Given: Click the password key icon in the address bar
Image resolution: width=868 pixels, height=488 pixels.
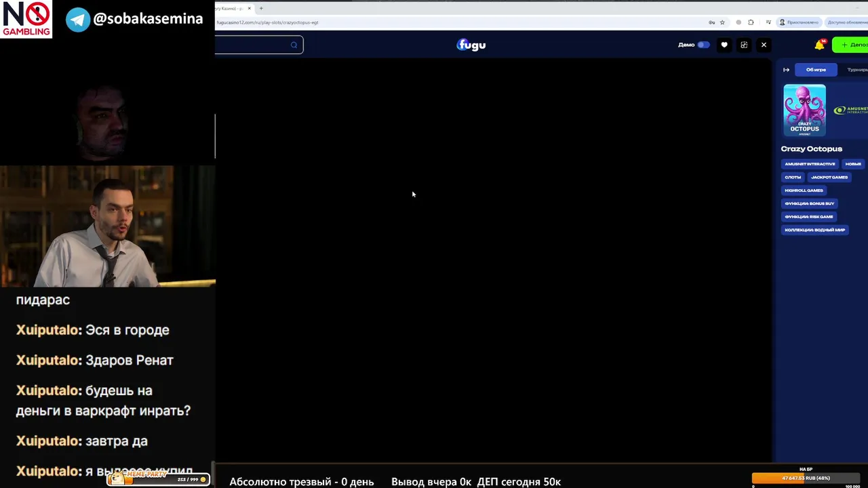Looking at the screenshot, I should pos(711,22).
